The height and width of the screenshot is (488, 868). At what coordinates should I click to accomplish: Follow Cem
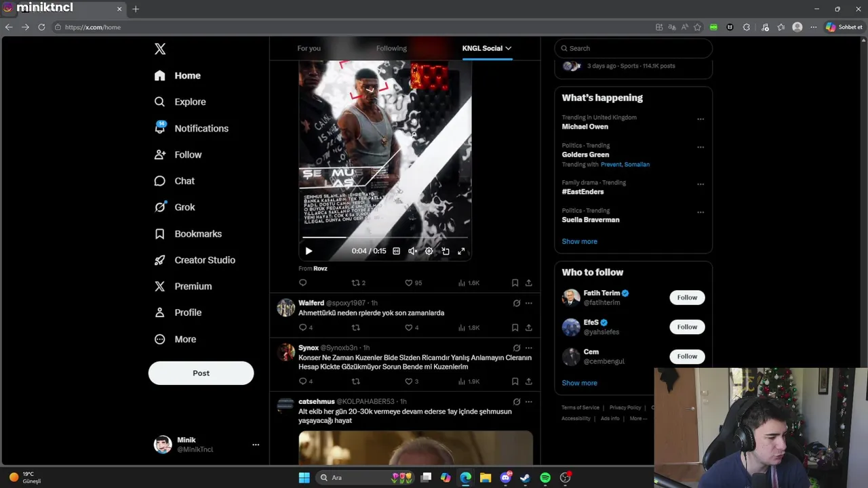(x=687, y=356)
